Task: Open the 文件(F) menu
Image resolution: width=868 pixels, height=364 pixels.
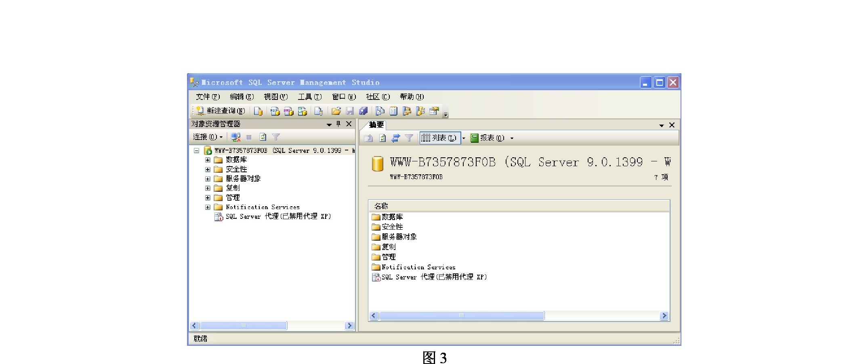Action: (208, 97)
